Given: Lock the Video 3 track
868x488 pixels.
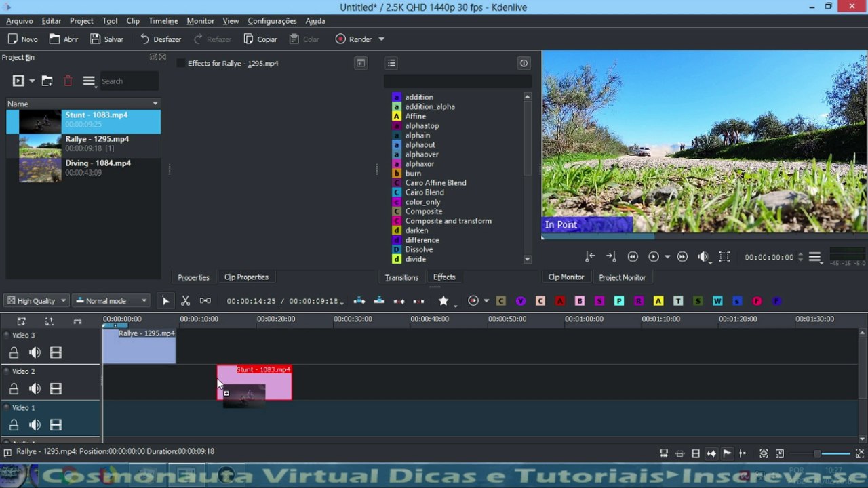Looking at the screenshot, I should pos(14,352).
